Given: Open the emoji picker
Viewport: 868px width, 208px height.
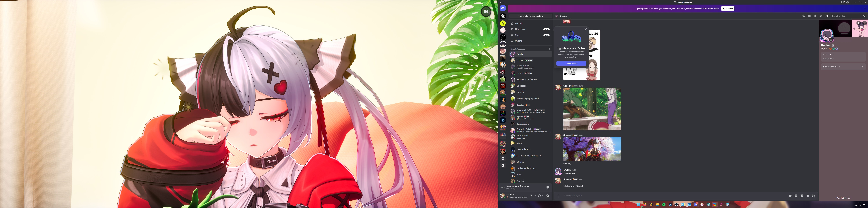Looking at the screenshot, I should pos(808,196).
